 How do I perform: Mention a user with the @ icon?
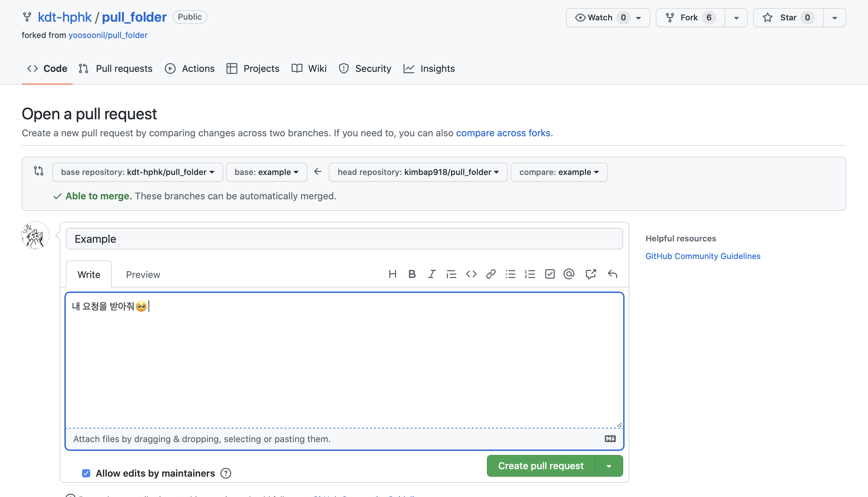click(569, 274)
